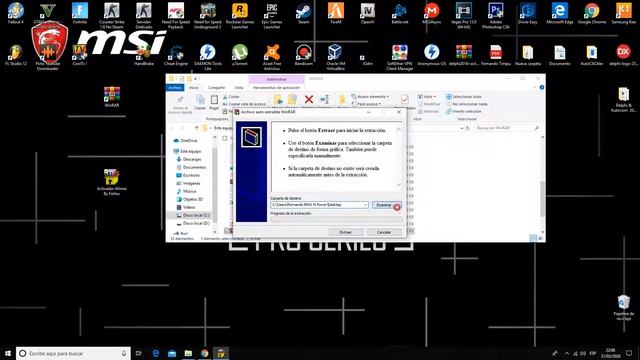Open Documentos in the sidebar
The height and width of the screenshot is (360, 640).
coord(191,167)
